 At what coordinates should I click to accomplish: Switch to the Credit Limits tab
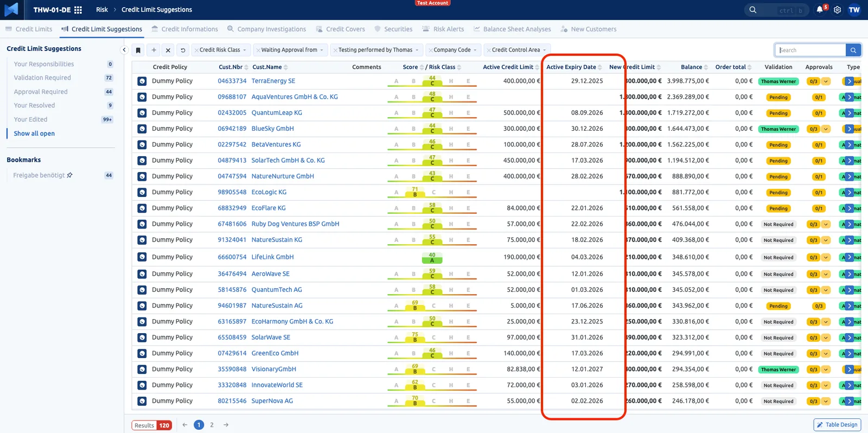[29, 29]
